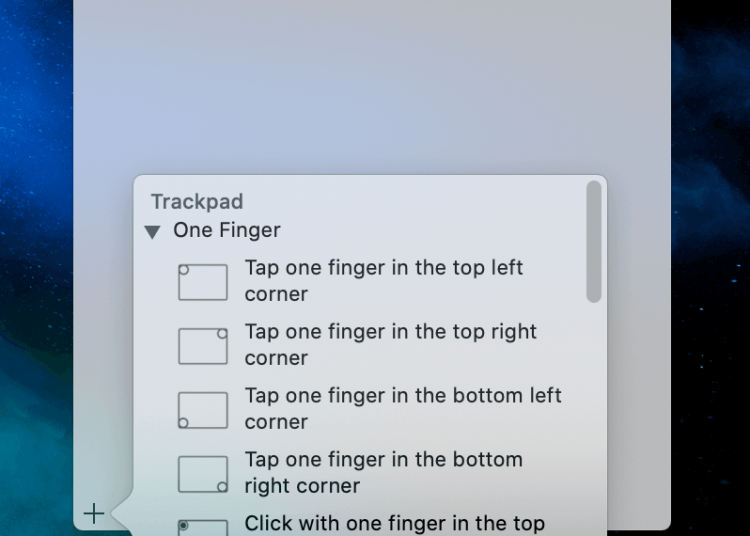Select the One Finger group label
The height and width of the screenshot is (536, 750).
[226, 230]
